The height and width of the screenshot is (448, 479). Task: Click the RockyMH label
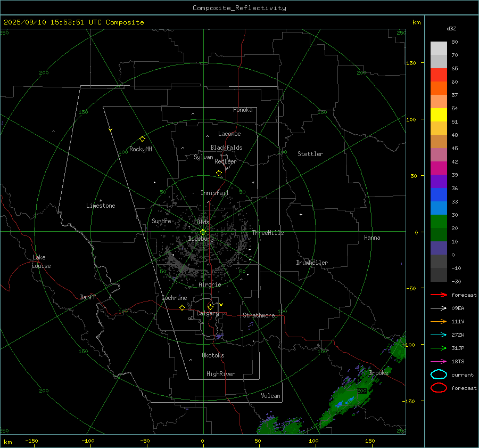[x=141, y=149]
